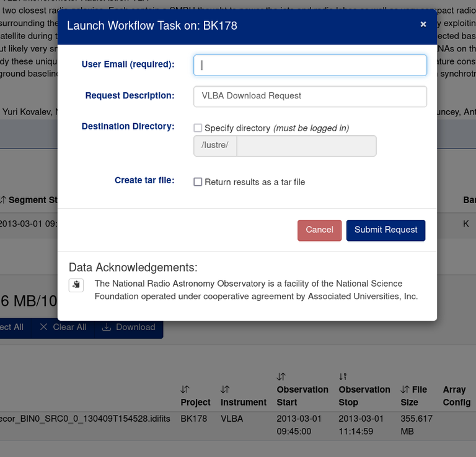Click the download arrow icon
Viewport: 476px width, 457px height.
click(x=107, y=327)
